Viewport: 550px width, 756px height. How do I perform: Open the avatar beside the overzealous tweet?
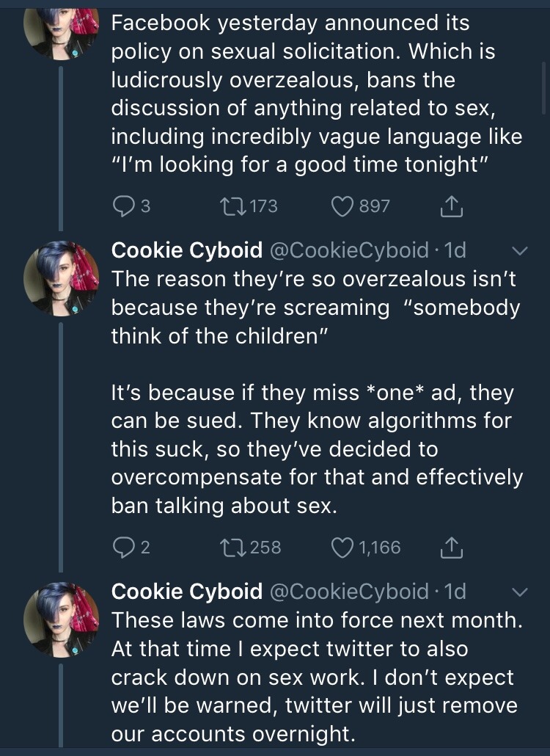click(62, 278)
